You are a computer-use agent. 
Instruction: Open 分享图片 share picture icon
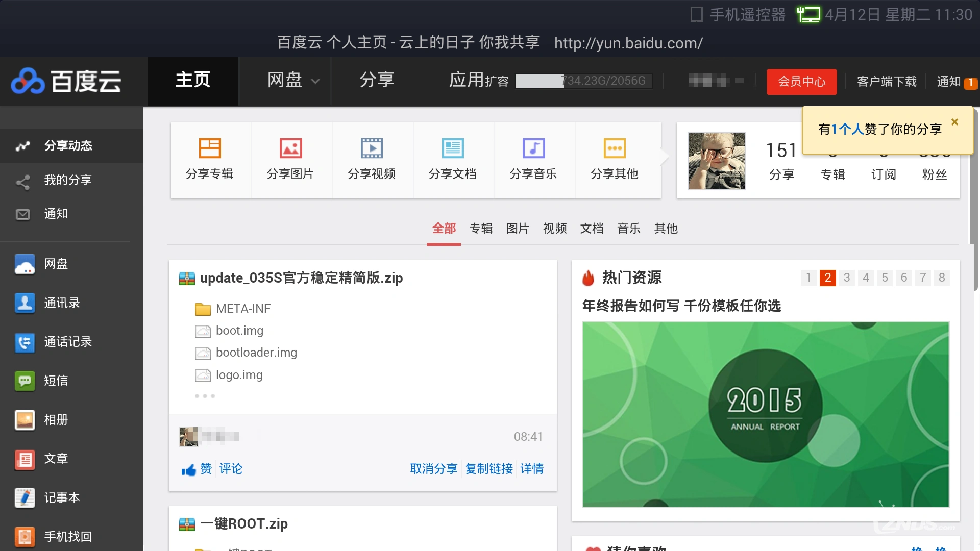(291, 148)
